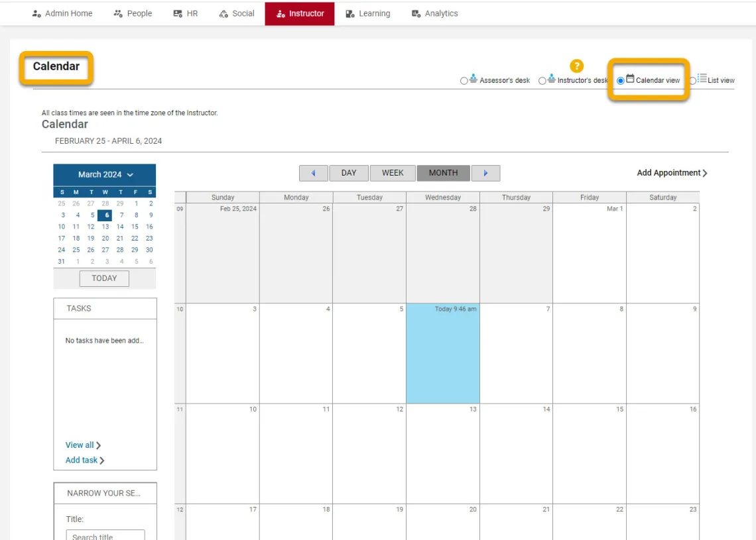Click the TASKS panel header
The image size is (756, 540).
105,309
